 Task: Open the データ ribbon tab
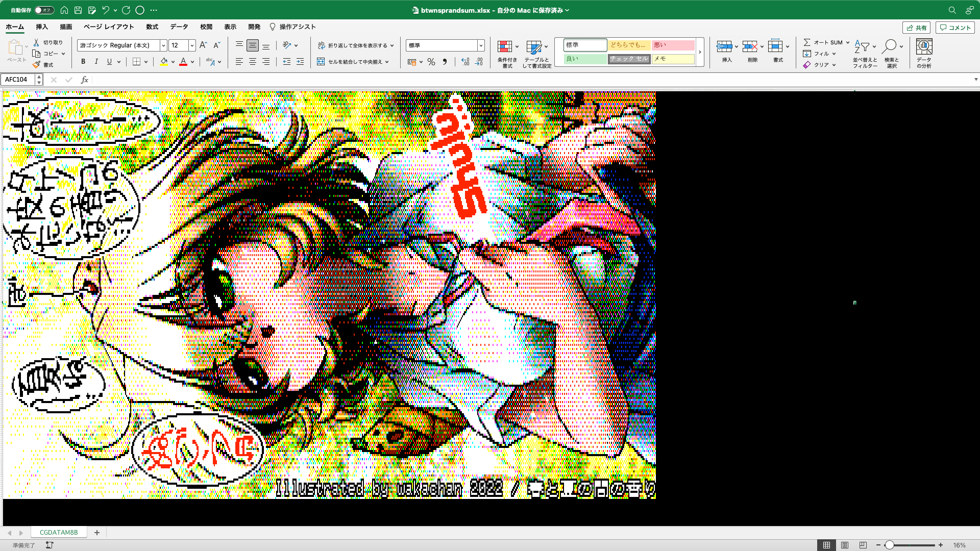coord(179,27)
